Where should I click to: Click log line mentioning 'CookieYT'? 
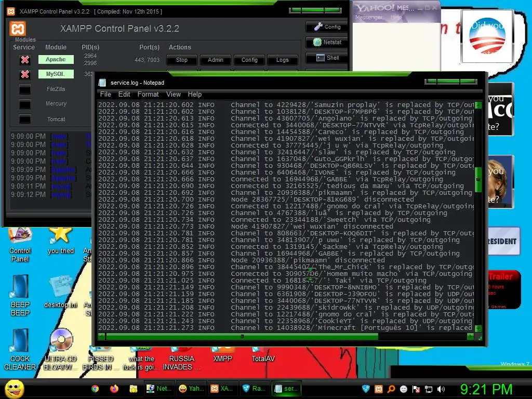click(285, 321)
